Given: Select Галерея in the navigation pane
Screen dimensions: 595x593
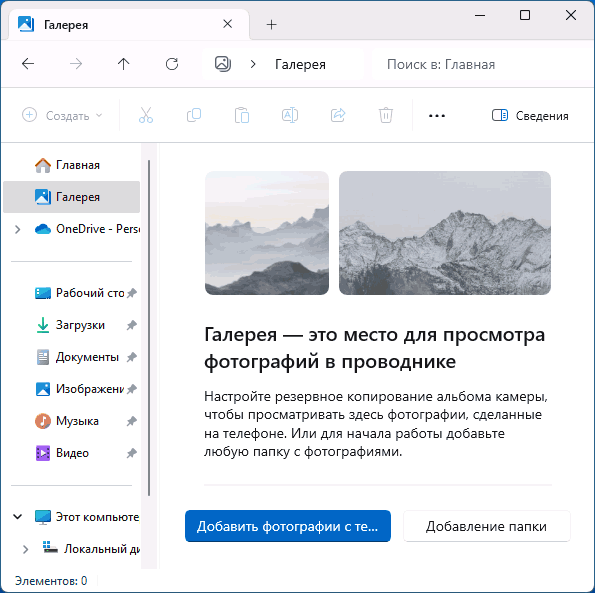Looking at the screenshot, I should click(x=71, y=197).
